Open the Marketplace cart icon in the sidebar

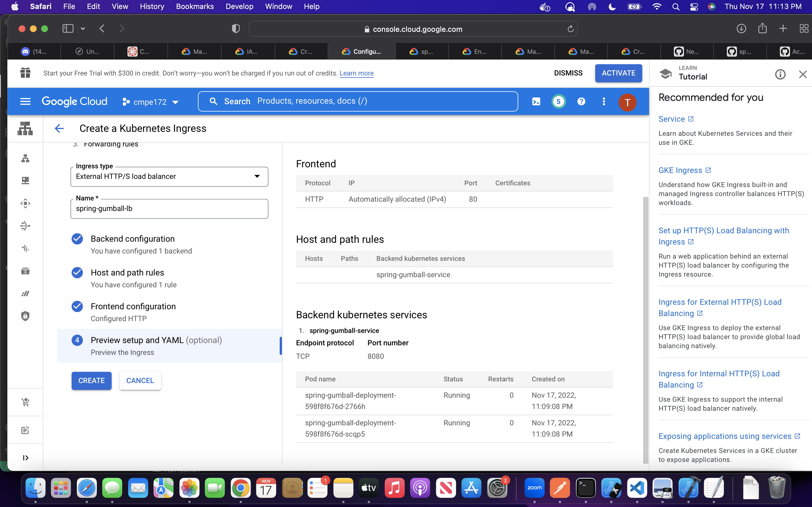click(25, 402)
